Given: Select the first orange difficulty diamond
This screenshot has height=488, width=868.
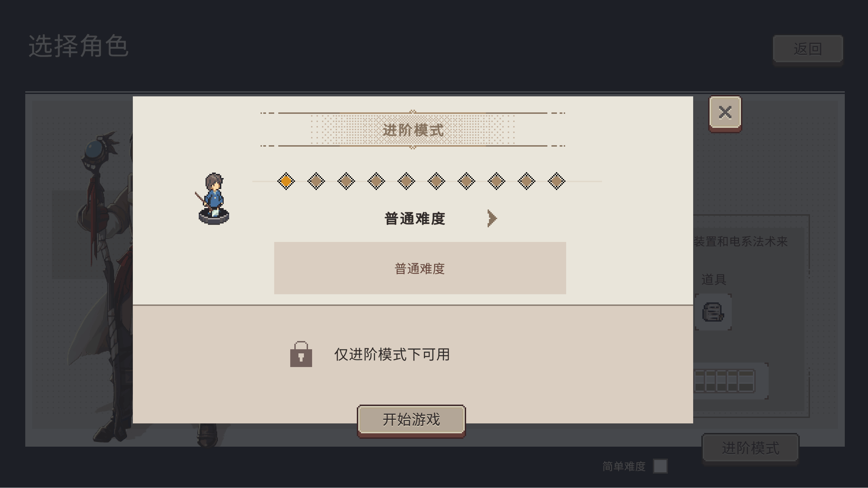Looking at the screenshot, I should pyautogui.click(x=286, y=181).
